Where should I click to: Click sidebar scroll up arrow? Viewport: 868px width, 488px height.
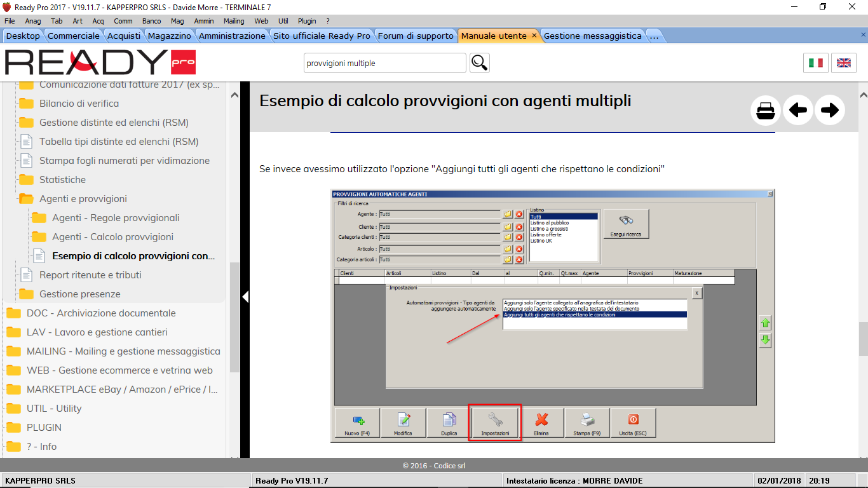point(234,95)
